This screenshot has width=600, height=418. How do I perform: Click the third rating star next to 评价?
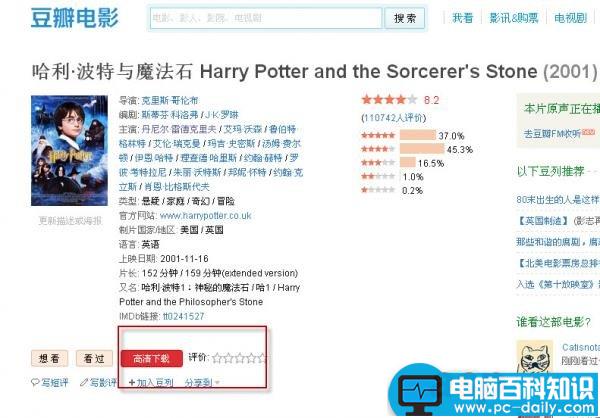click(x=240, y=358)
